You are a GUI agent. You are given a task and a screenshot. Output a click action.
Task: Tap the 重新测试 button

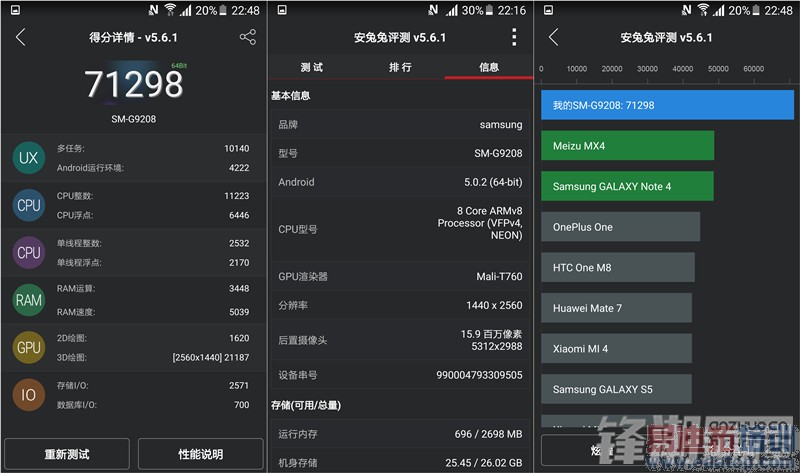pyautogui.click(x=67, y=454)
